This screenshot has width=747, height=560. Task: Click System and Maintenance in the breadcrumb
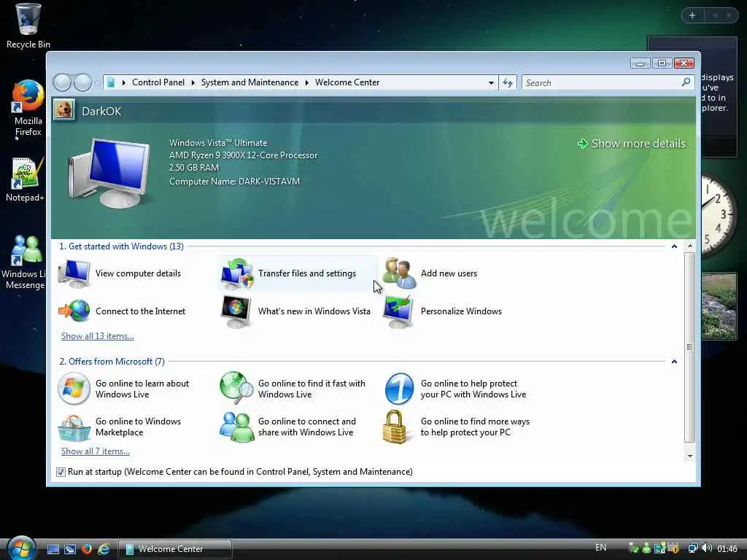click(x=249, y=82)
